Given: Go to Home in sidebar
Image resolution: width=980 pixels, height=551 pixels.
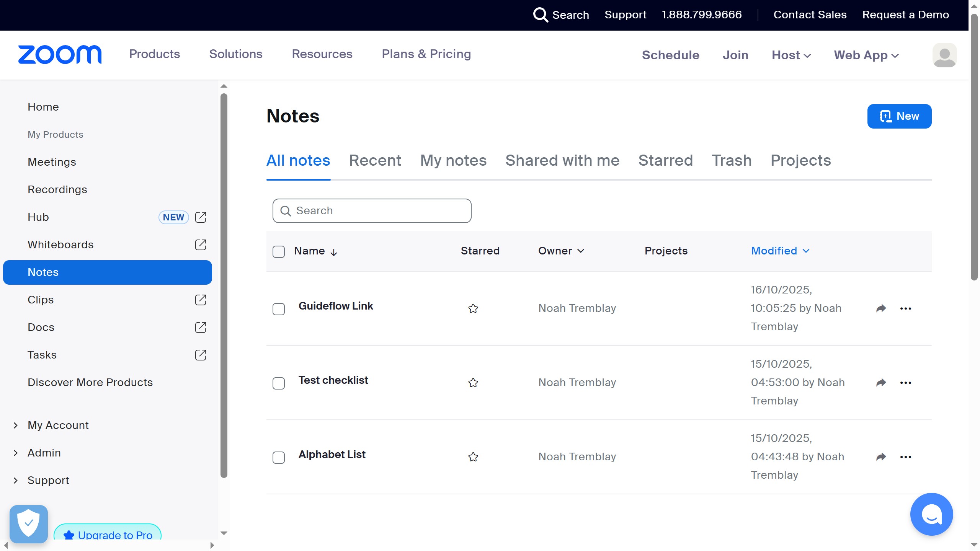Looking at the screenshot, I should click(x=43, y=107).
